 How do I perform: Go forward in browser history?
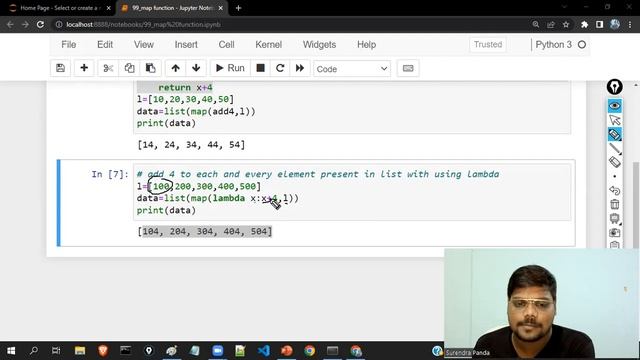(25, 24)
